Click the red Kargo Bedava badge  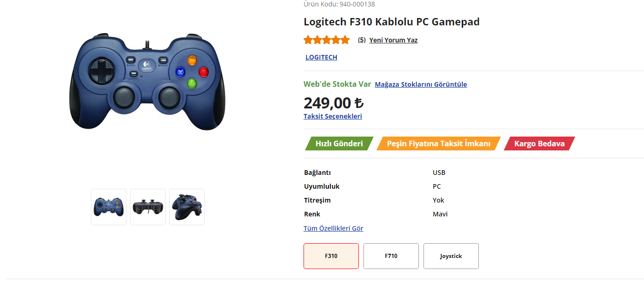539,144
